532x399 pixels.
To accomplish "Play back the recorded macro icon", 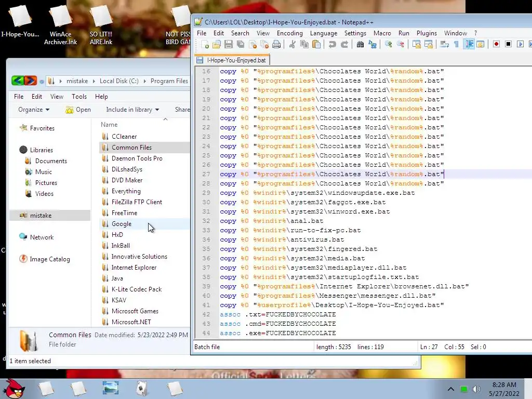I will [520, 45].
